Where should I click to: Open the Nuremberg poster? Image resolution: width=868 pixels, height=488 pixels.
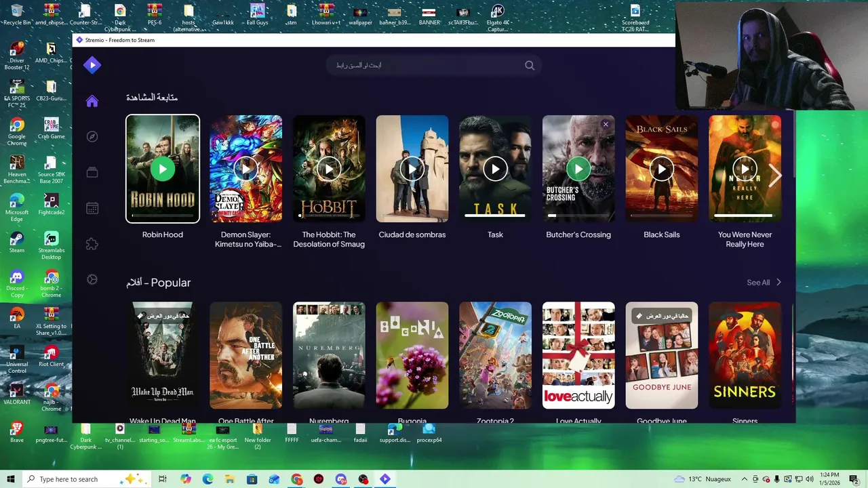click(329, 355)
